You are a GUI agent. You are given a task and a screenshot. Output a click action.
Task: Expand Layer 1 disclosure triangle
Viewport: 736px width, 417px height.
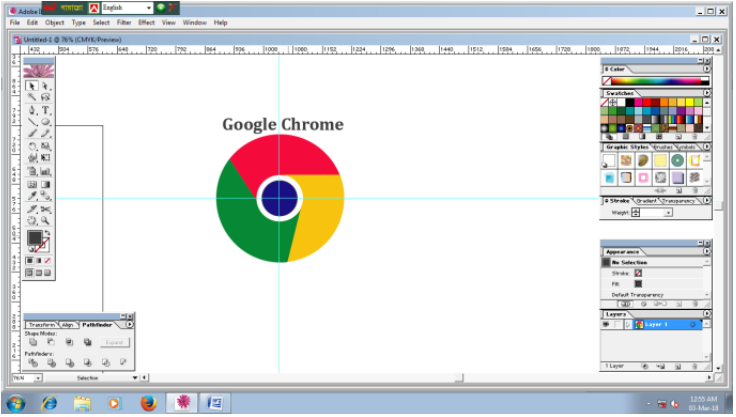[628, 324]
